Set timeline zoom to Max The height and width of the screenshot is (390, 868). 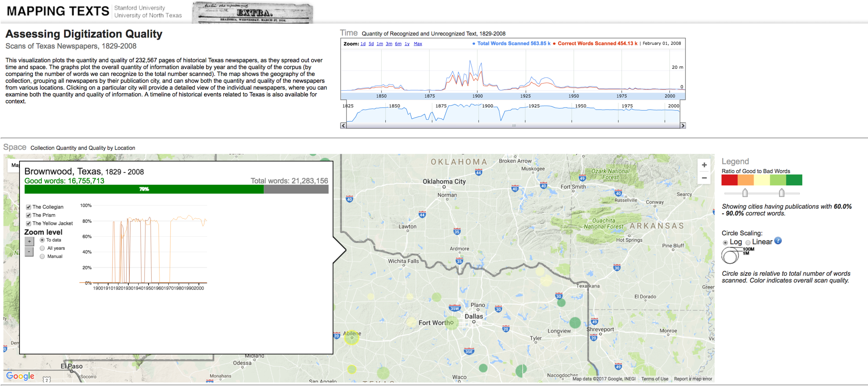coord(418,44)
